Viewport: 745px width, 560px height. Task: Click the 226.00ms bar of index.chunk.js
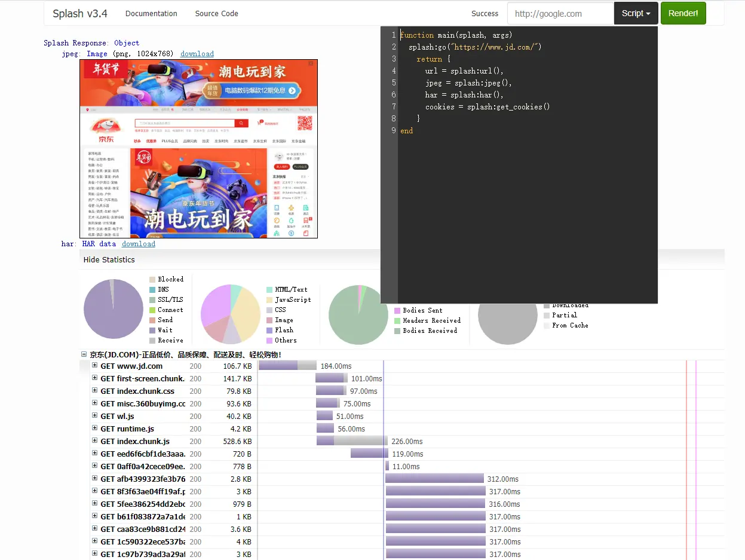tap(352, 440)
